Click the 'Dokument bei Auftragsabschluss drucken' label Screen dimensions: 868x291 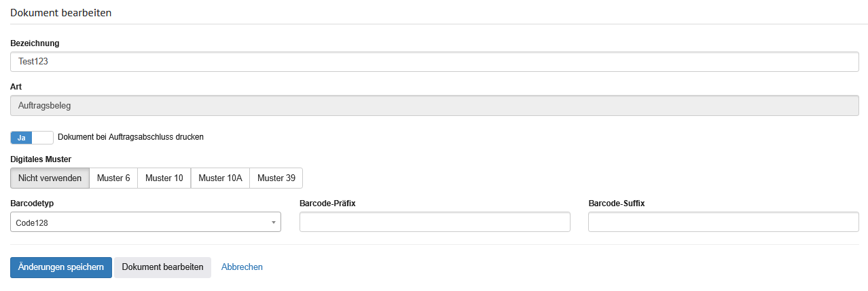pos(131,137)
